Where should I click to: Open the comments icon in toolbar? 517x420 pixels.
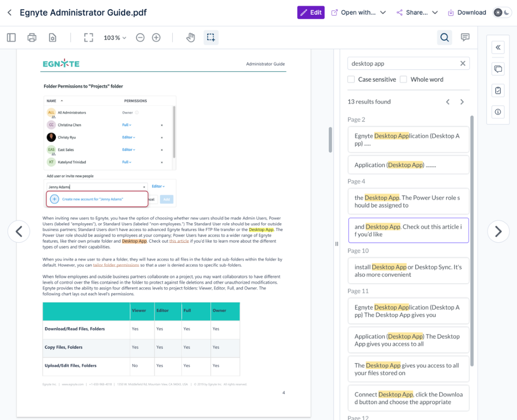pos(465,38)
